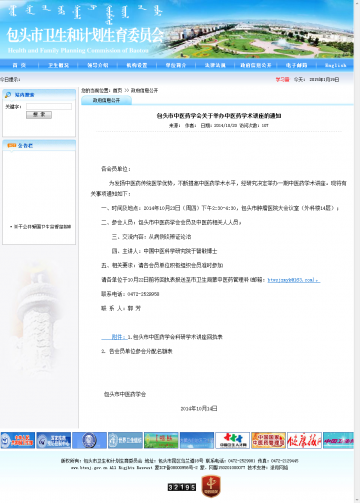Screen dimensions: 360x503
Task: Open the 卫生概况 nav item
Action: point(58,65)
